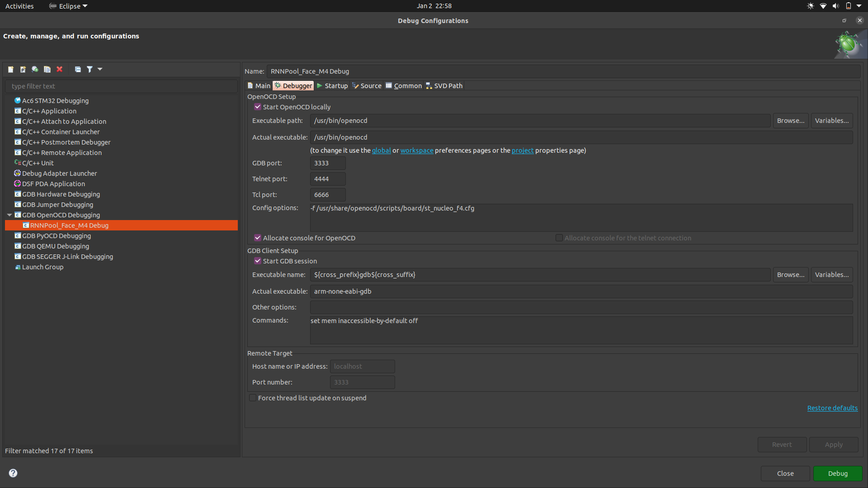Click the New launch configuration icon

pyautogui.click(x=11, y=69)
